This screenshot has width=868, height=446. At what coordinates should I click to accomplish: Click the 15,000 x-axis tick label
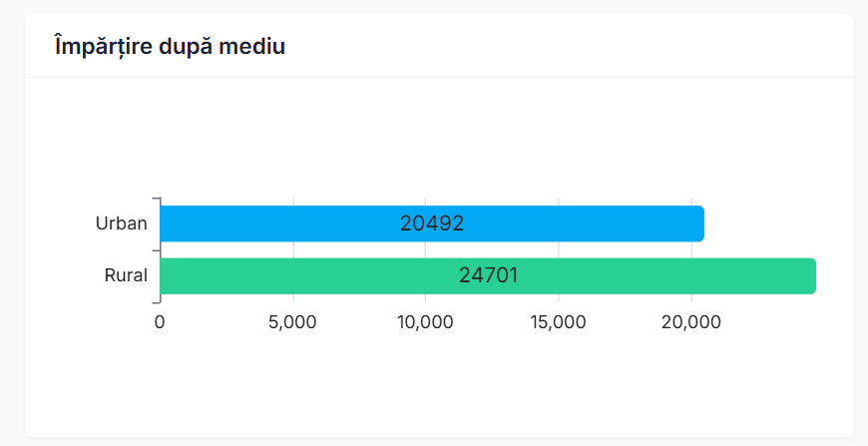pyautogui.click(x=559, y=322)
